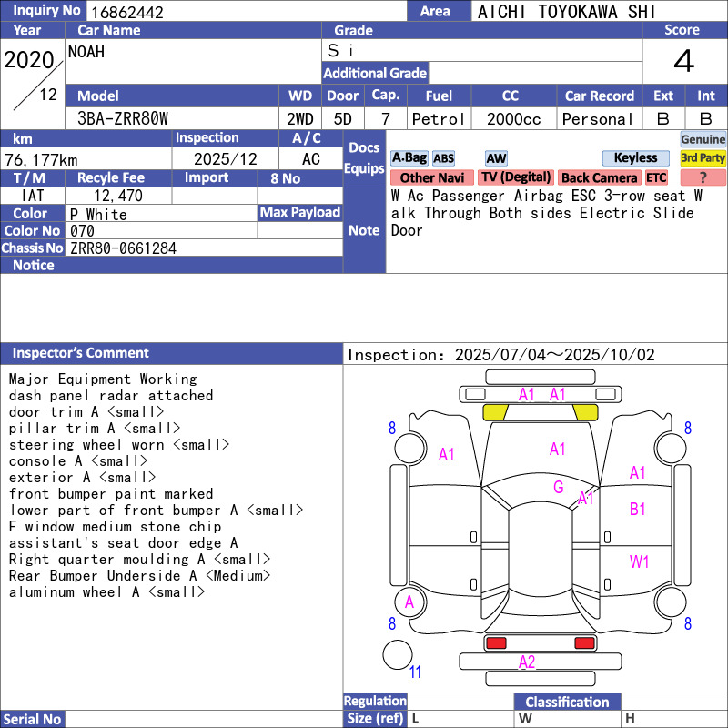Select the Genuine legend label
The width and height of the screenshot is (728, 728).
703,139
